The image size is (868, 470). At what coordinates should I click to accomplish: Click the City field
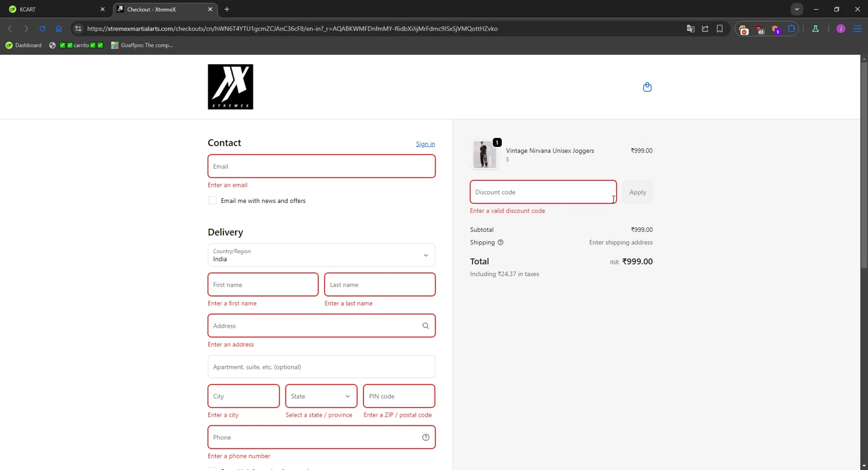click(244, 396)
